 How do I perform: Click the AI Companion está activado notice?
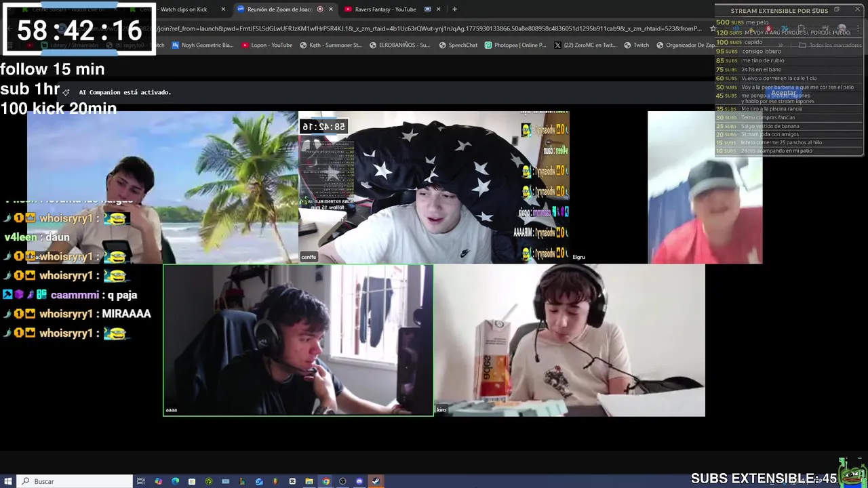pyautogui.click(x=125, y=92)
